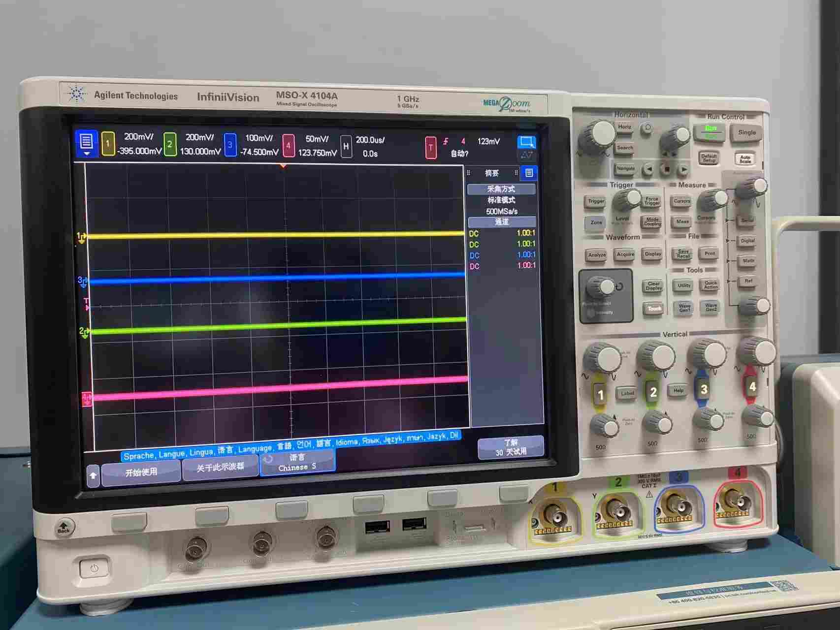The height and width of the screenshot is (630, 840).
Task: Click the ground level marker for channel 4
Action: click(x=87, y=399)
